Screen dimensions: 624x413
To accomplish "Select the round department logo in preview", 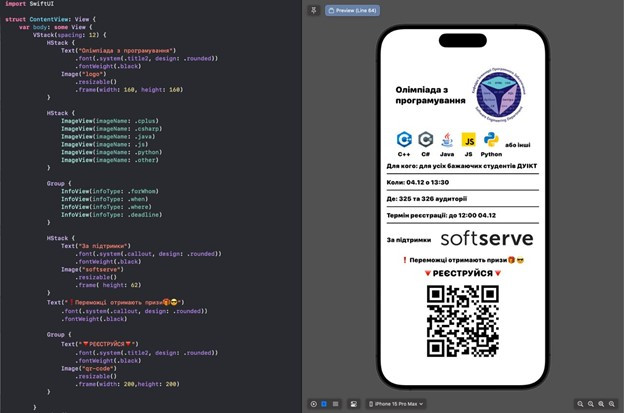I will click(x=499, y=94).
